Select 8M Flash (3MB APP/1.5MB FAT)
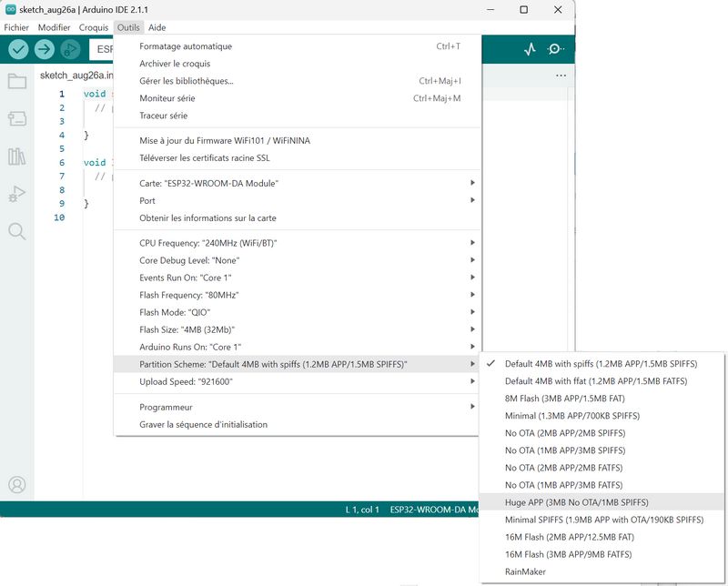728x586 pixels. [x=602, y=399]
